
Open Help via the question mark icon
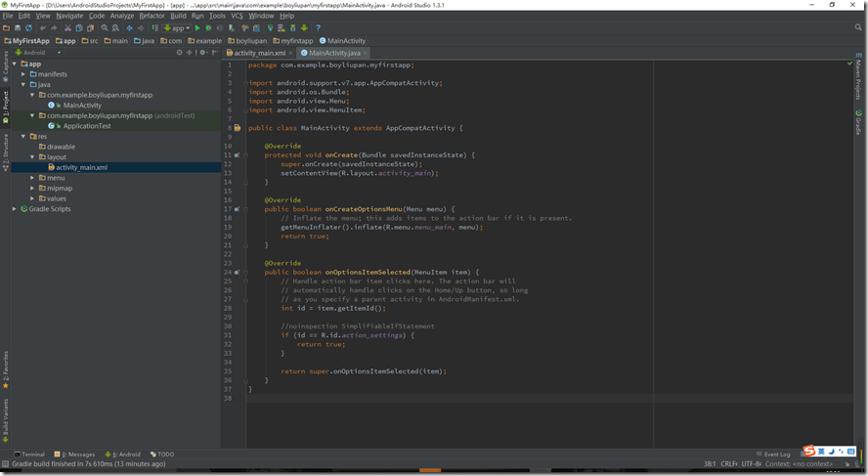pos(318,28)
